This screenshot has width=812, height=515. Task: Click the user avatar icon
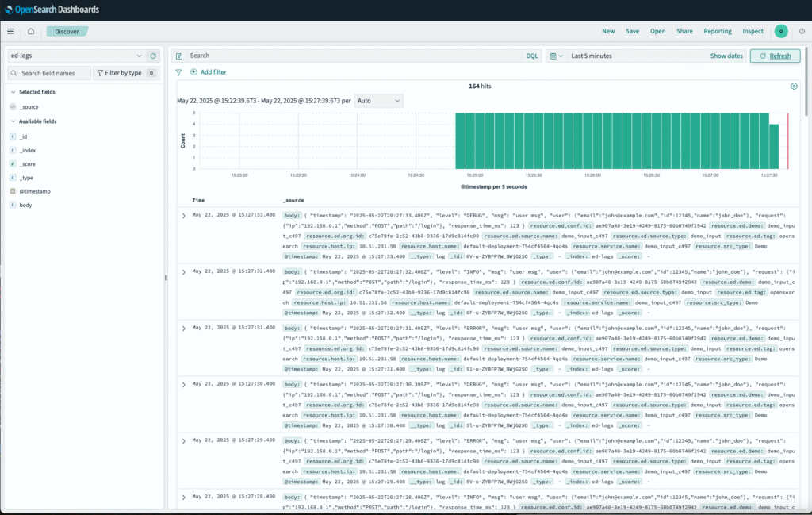click(x=781, y=31)
